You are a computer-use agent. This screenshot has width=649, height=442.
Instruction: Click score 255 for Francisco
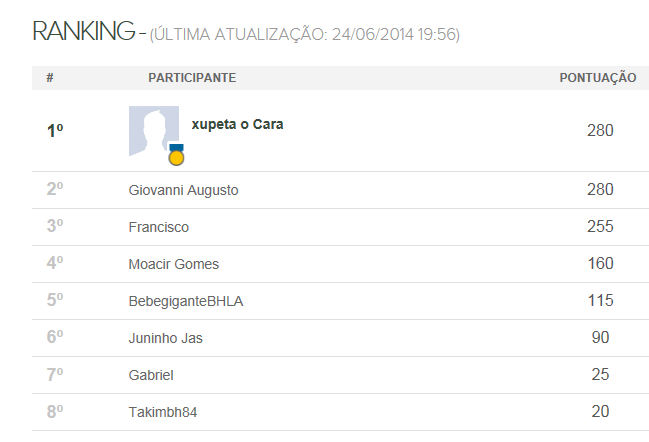click(600, 226)
